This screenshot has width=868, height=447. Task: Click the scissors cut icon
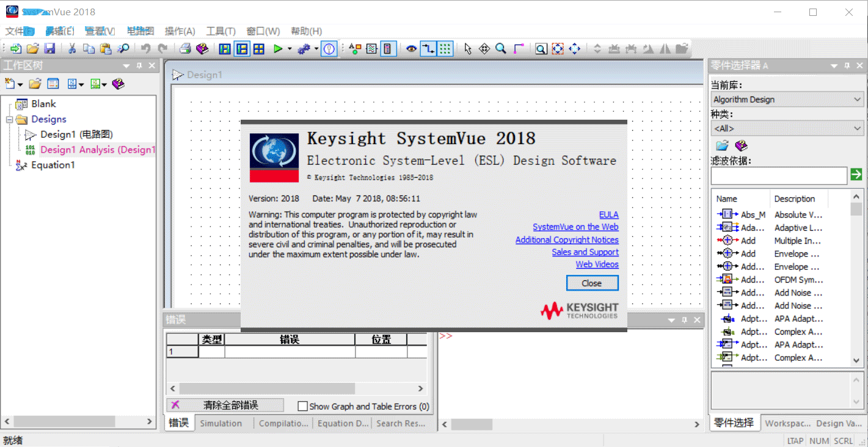coord(72,49)
